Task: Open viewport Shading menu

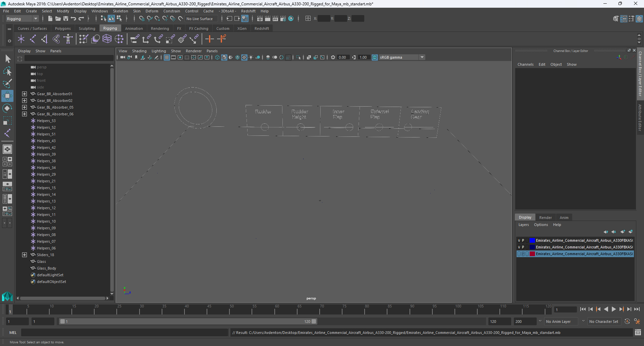Action: tap(139, 51)
